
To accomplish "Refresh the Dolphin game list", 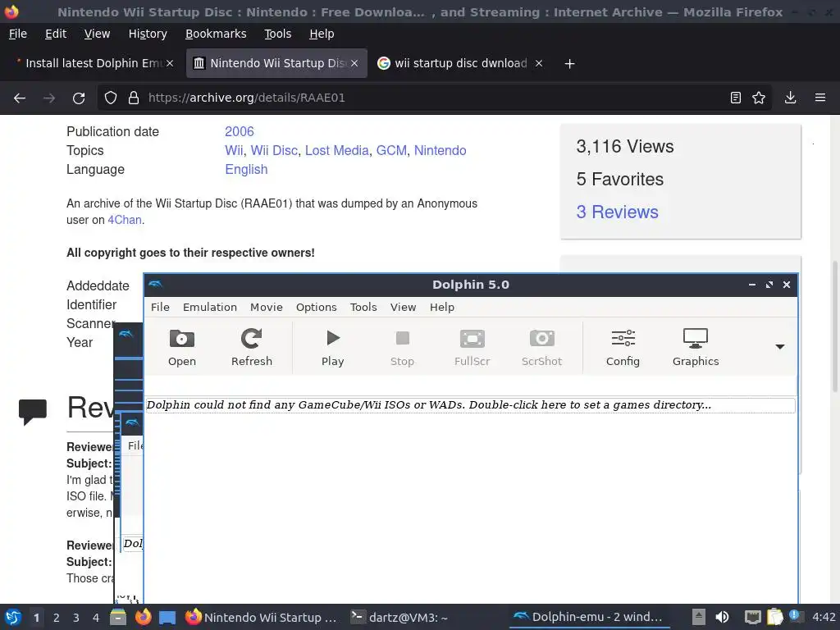I will pos(251,347).
